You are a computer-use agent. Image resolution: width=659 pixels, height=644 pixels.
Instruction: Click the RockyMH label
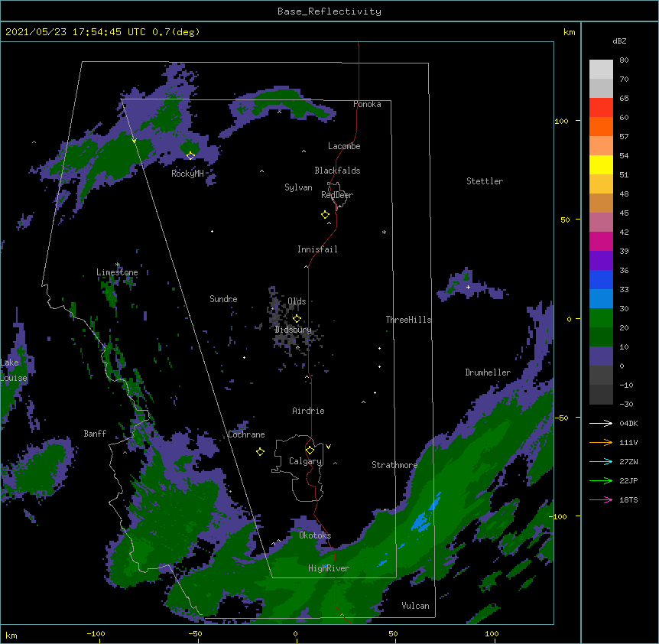(187, 174)
